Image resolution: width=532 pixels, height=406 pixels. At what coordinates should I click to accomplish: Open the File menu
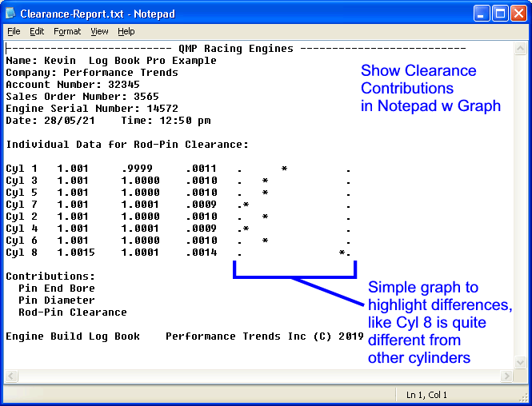[x=14, y=31]
